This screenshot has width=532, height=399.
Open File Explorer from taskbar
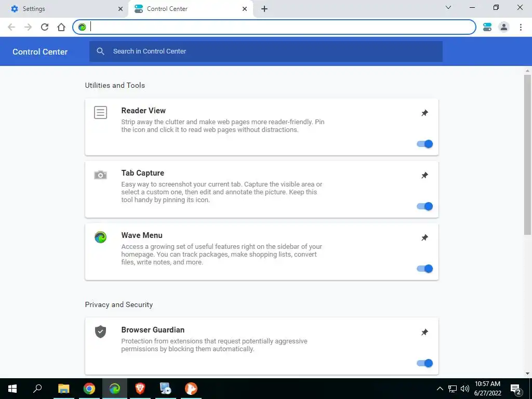click(63, 389)
